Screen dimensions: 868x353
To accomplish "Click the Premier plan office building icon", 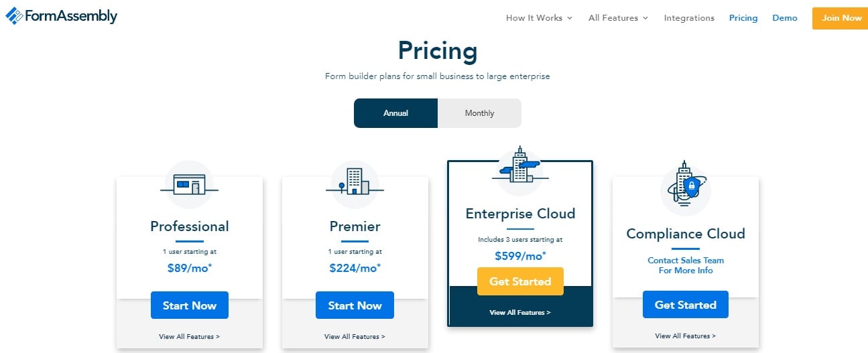I will (355, 182).
